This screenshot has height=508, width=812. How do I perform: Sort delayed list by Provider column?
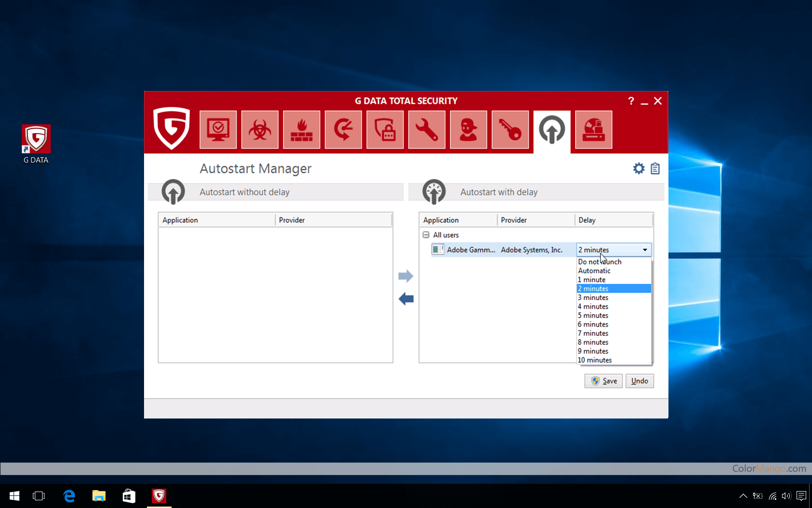click(x=536, y=220)
